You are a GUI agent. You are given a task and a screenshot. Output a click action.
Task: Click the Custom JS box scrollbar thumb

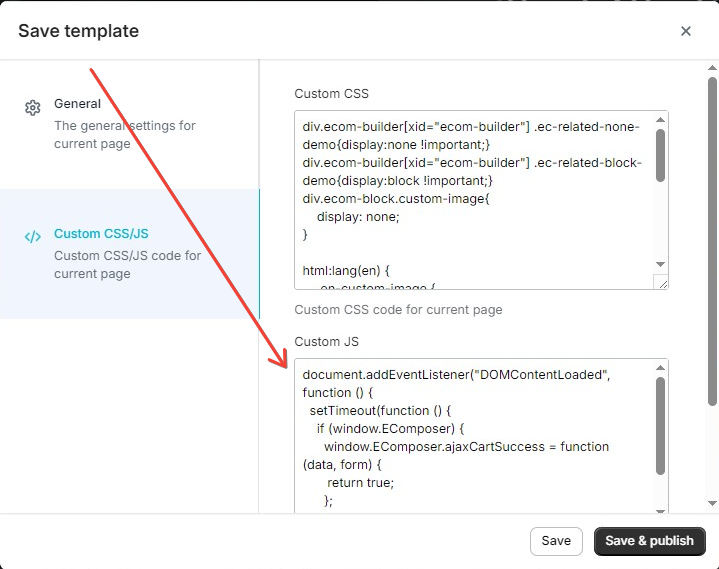point(660,425)
